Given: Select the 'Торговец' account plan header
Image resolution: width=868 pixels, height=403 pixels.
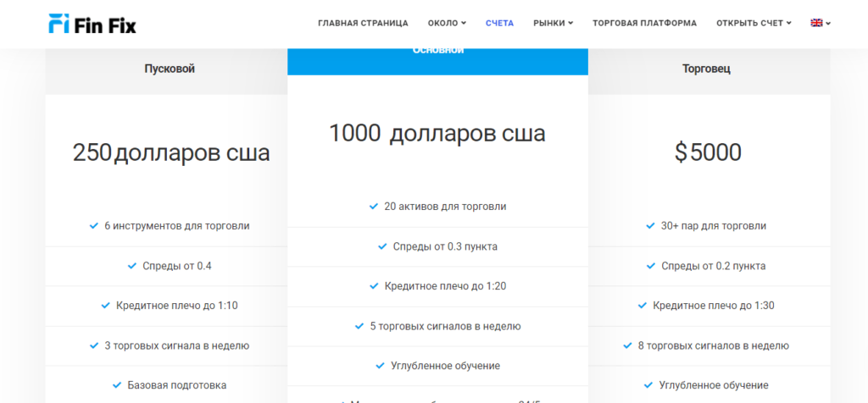Looking at the screenshot, I should [x=706, y=69].
